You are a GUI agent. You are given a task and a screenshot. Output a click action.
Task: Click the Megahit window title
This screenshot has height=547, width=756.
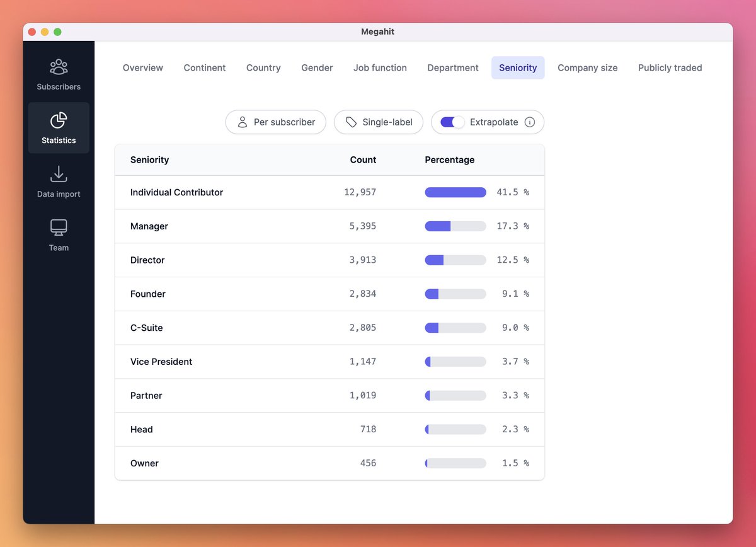tap(378, 32)
